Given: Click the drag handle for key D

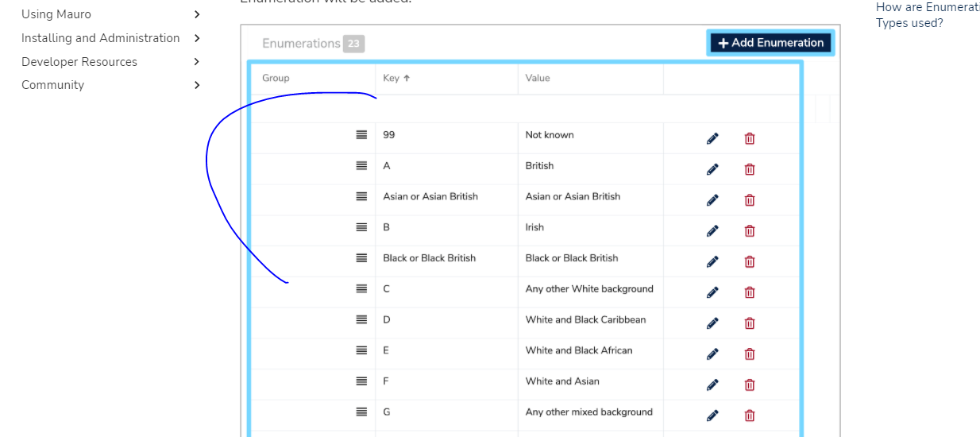Looking at the screenshot, I should coord(361,319).
